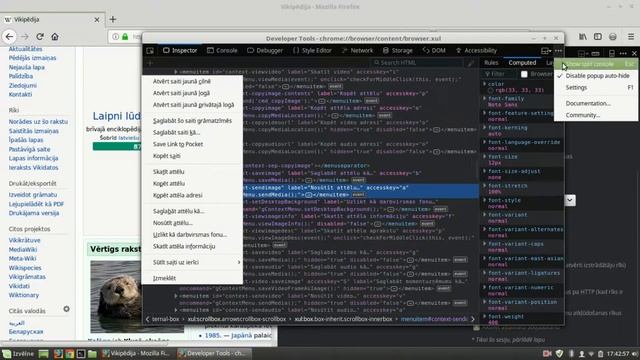Switch to the Console tab
This screenshot has width=640, height=360.
coord(222,51)
